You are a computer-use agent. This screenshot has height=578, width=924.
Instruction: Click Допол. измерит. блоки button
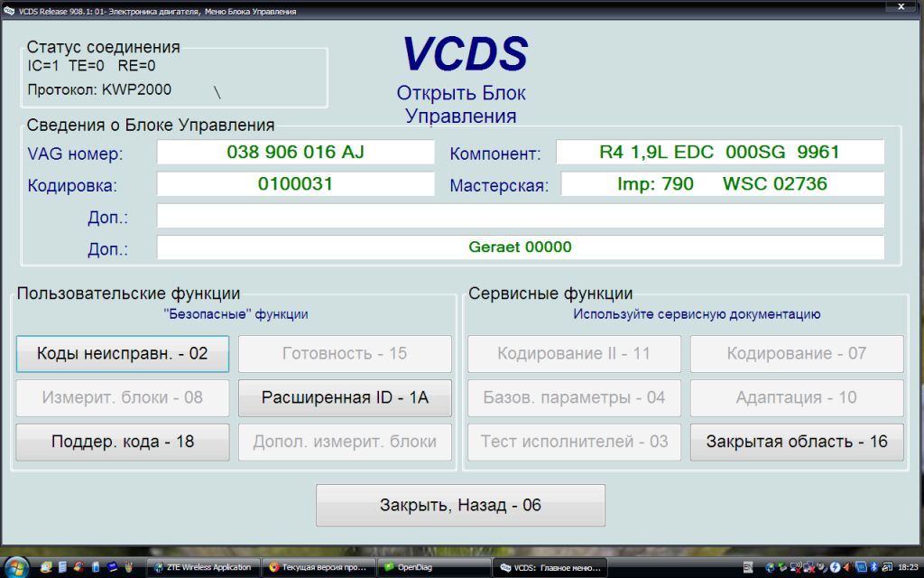(x=345, y=442)
